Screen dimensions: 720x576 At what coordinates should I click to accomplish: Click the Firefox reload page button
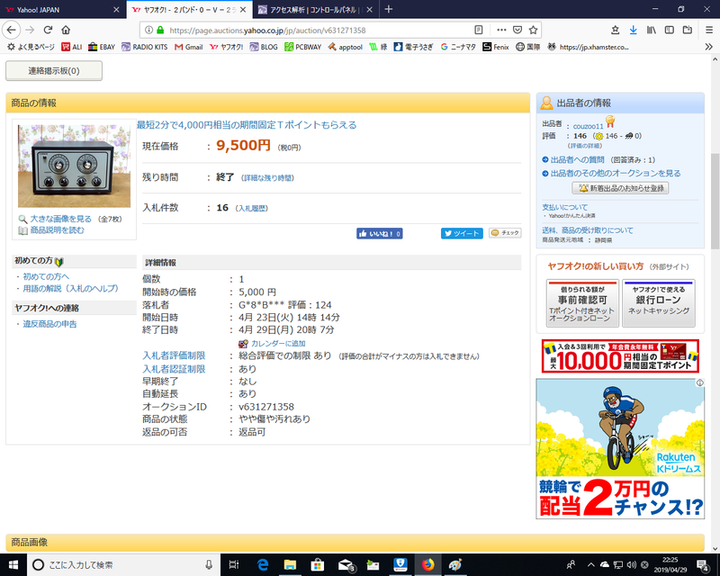48,30
